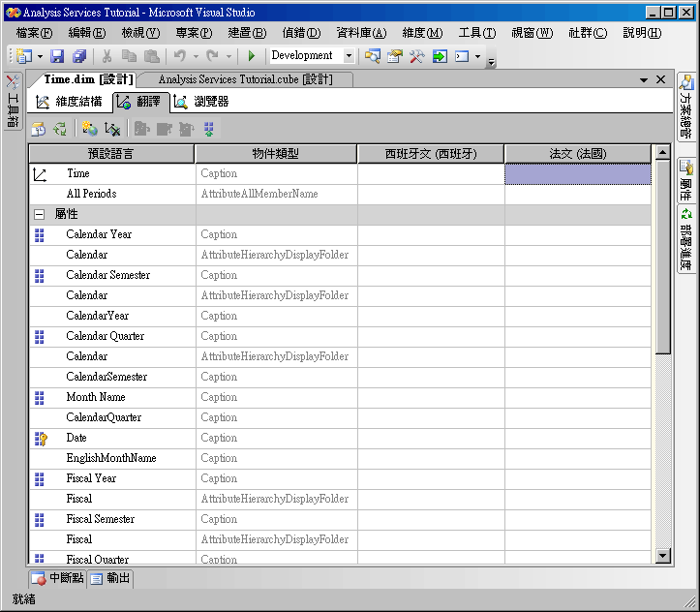The width and height of the screenshot is (700, 612).
Task: Select the Calendar Year attribute row
Action: (x=340, y=234)
